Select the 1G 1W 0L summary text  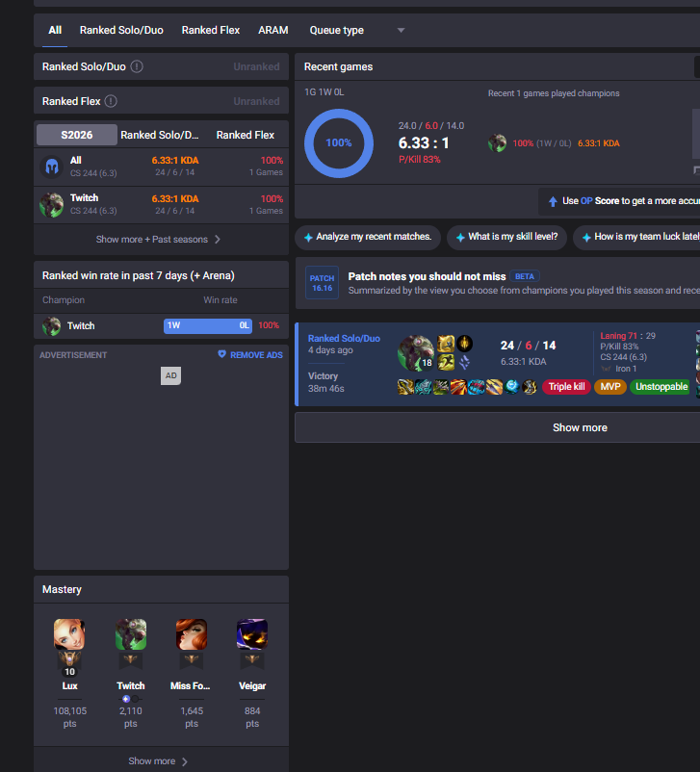[324, 92]
